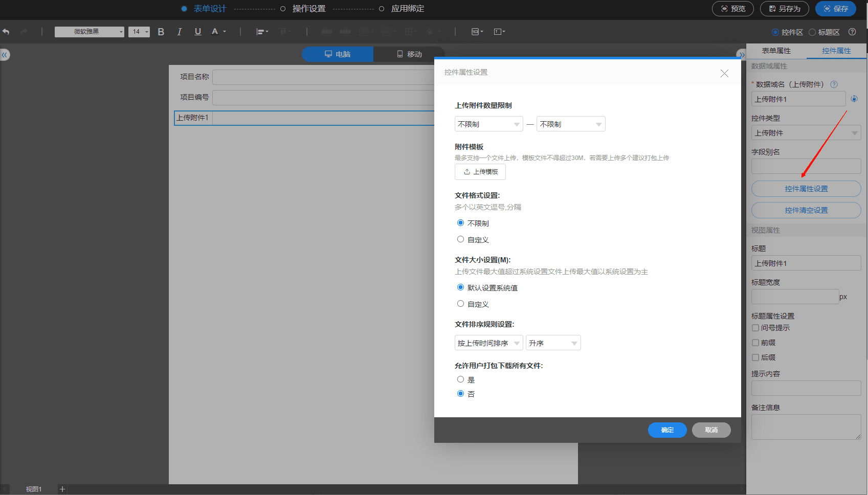This screenshot has height=495, width=868.
Task: Open 控件属性设置 in the right panel
Action: [x=806, y=189]
